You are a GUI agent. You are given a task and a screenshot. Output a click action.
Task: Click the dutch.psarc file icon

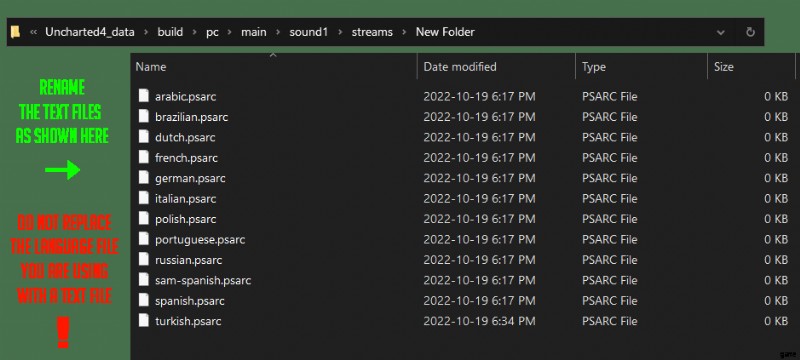pos(144,137)
